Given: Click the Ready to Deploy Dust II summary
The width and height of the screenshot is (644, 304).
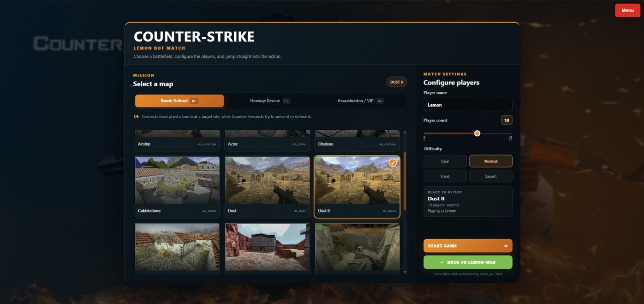Looking at the screenshot, I should tap(468, 201).
